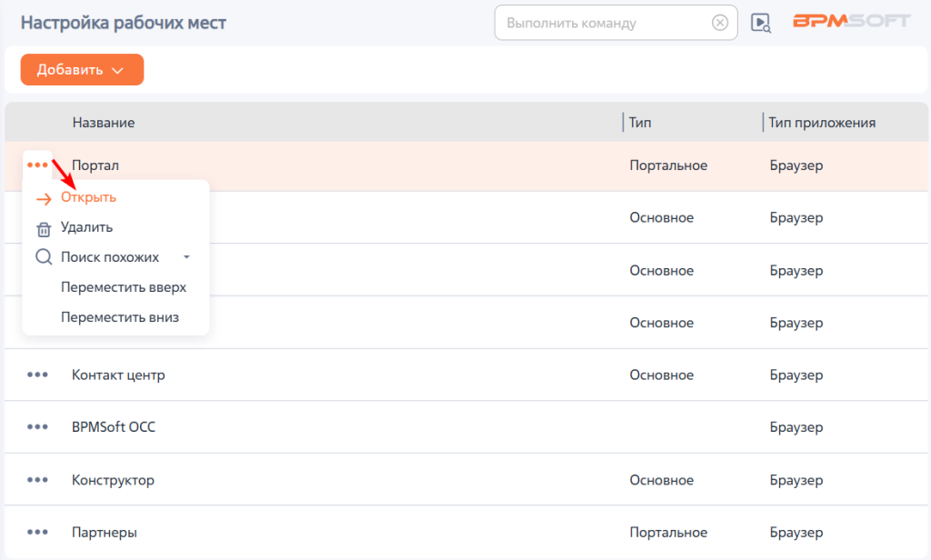Click the BPMSoft logo
This screenshot has width=931, height=560.
(851, 22)
